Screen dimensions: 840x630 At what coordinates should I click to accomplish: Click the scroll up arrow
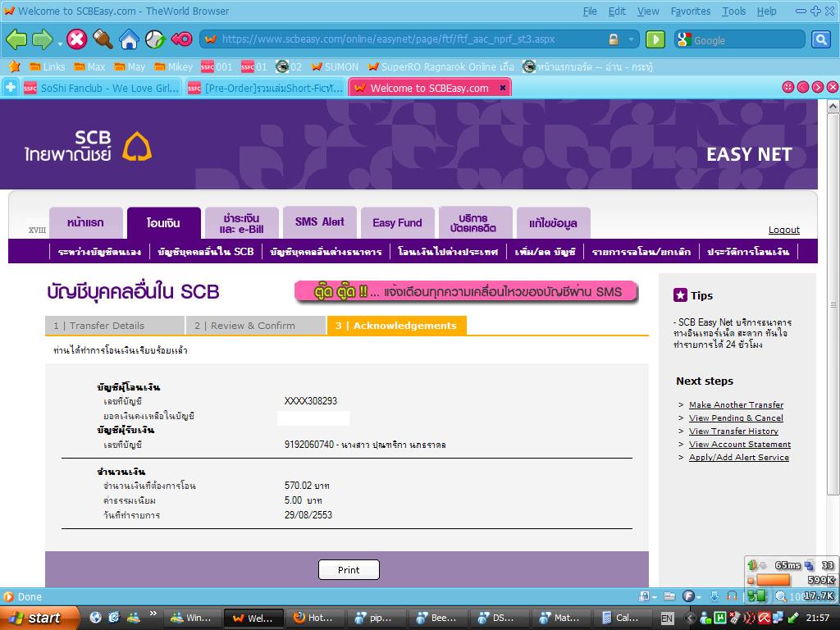(x=833, y=106)
